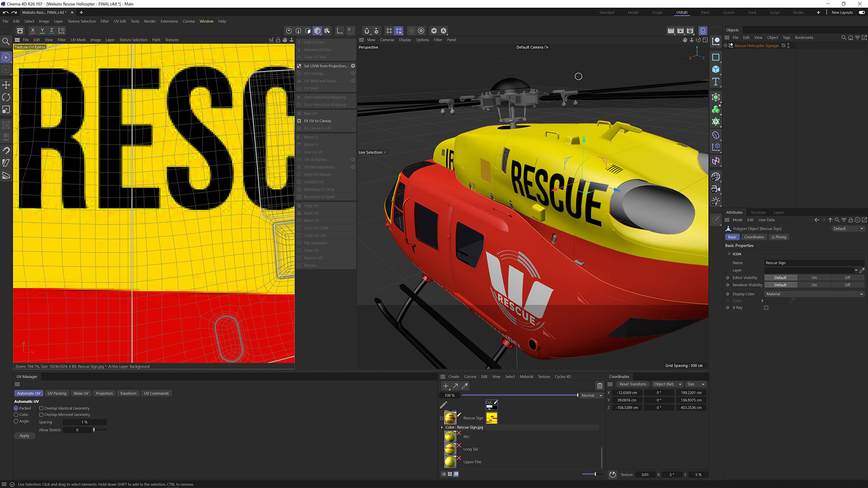Click the coordinate system icon next to Z
The height and width of the screenshot is (488, 868).
pyautogui.click(x=61, y=31)
